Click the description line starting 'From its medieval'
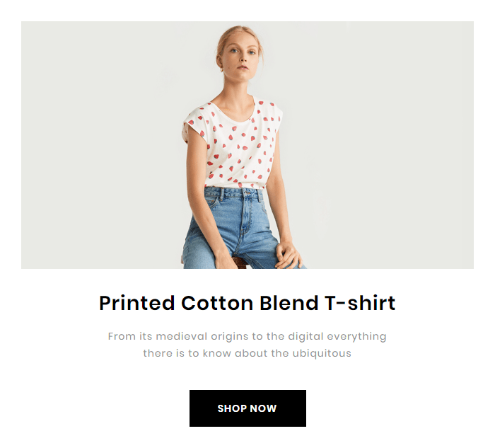Image resolution: width=495 pixels, height=448 pixels. click(248, 336)
